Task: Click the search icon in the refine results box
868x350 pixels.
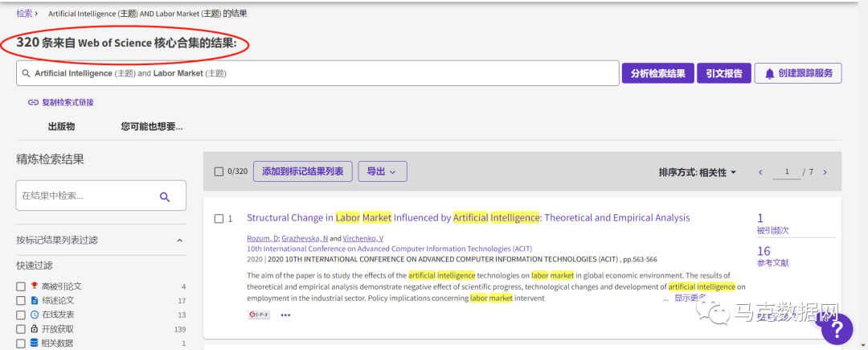Action: point(165,196)
